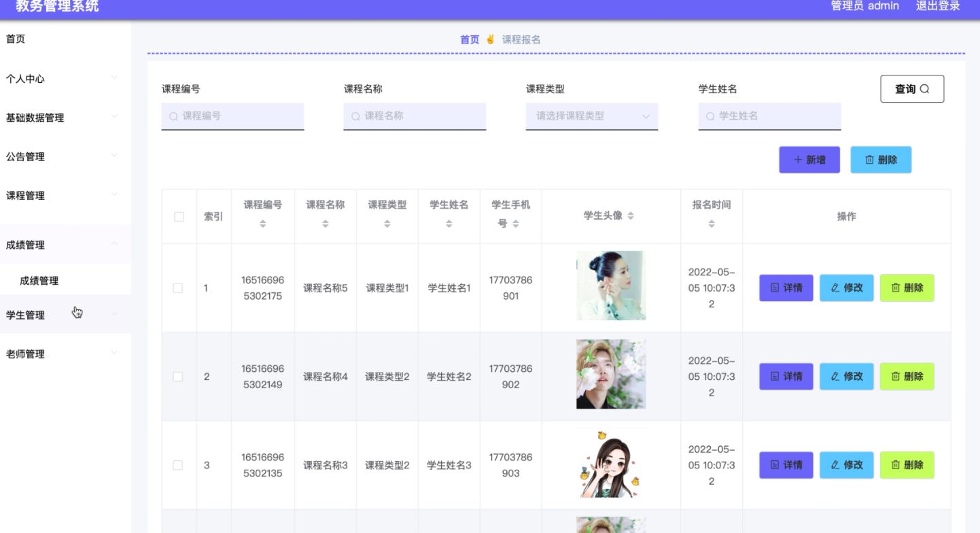Image resolution: width=980 pixels, height=533 pixels.
Task: Open the 请选择课程类型 dropdown
Action: click(592, 116)
